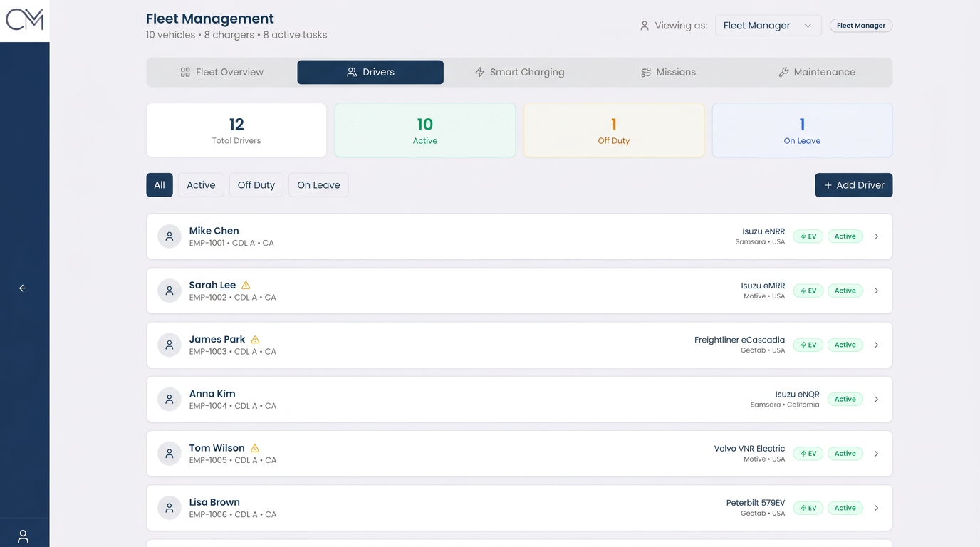Screen dimensions: 980x547
Task: Click warning icon next to Sarah Lee
Action: click(x=246, y=286)
